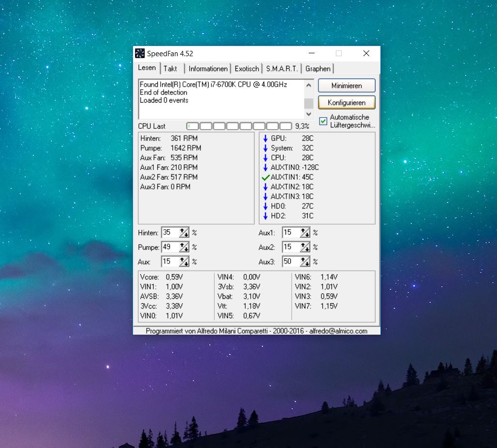Focus the Hinten percentage field showing 35
The image size is (497, 448).
(170, 232)
